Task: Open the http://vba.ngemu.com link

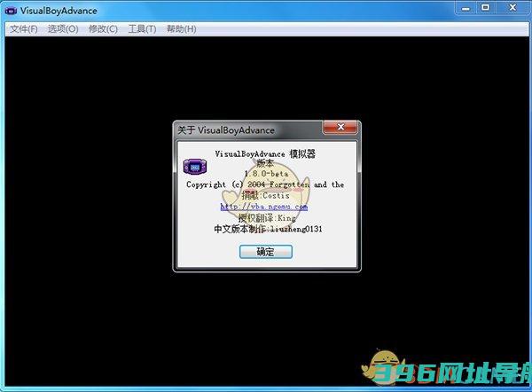Action: point(264,207)
